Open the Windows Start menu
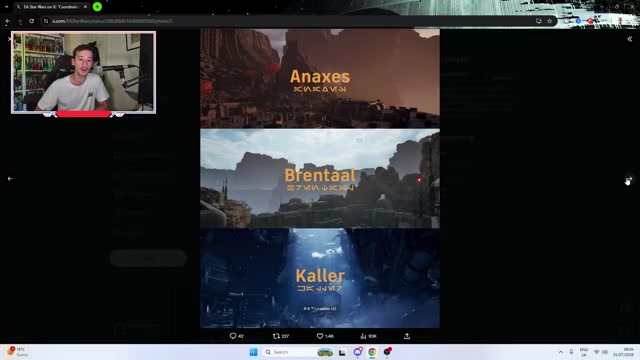The image size is (640, 360). coord(253,352)
